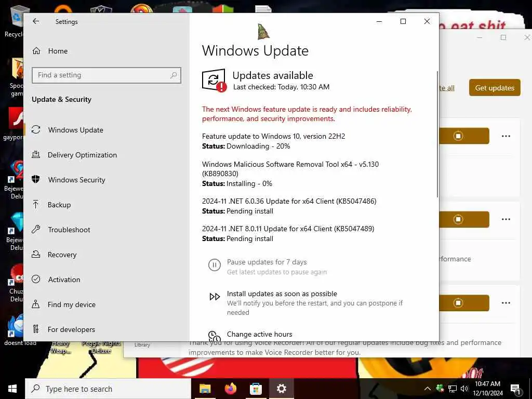The width and height of the screenshot is (532, 399).
Task: Select the .NET 8.0.11 Update KB5047489 entry
Action: [288, 233]
